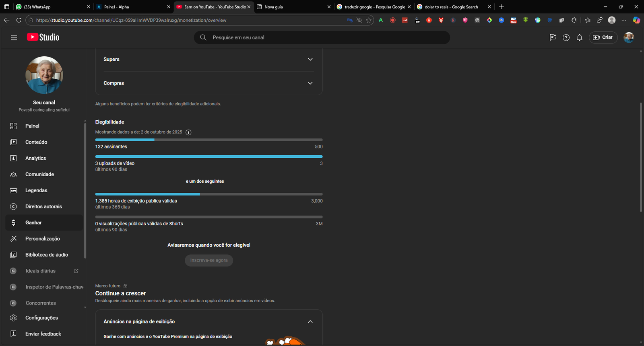Click the account avatar in Studio header

pos(629,37)
